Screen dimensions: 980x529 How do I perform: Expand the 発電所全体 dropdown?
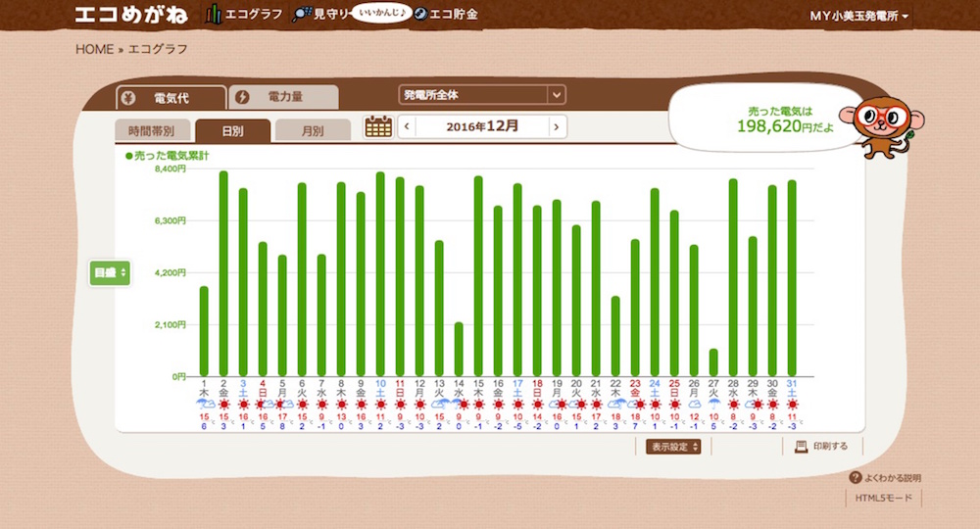coord(482,95)
